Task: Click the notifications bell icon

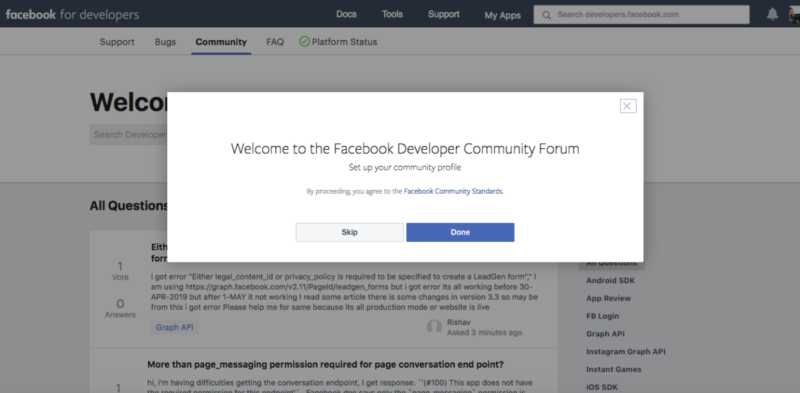Action: click(x=772, y=14)
